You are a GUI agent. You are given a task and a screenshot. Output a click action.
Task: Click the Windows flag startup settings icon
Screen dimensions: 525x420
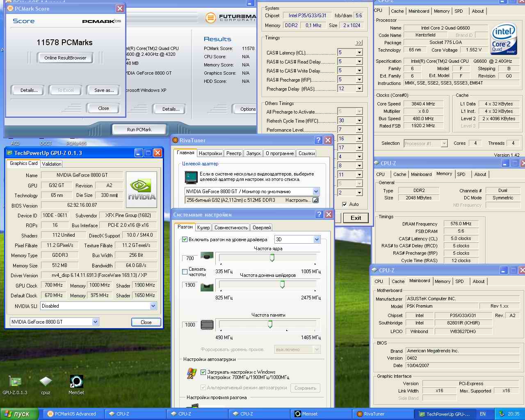[191, 374]
